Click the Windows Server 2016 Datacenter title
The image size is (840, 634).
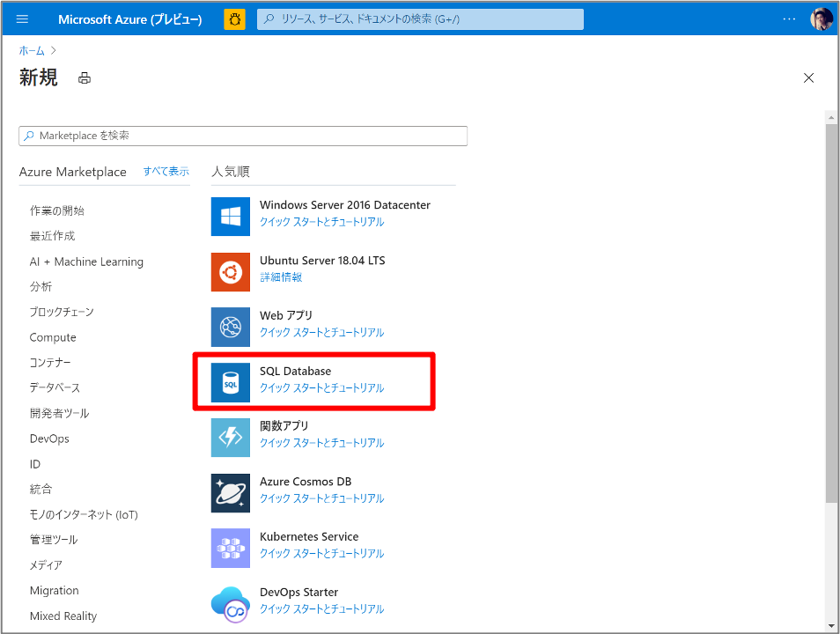click(345, 205)
